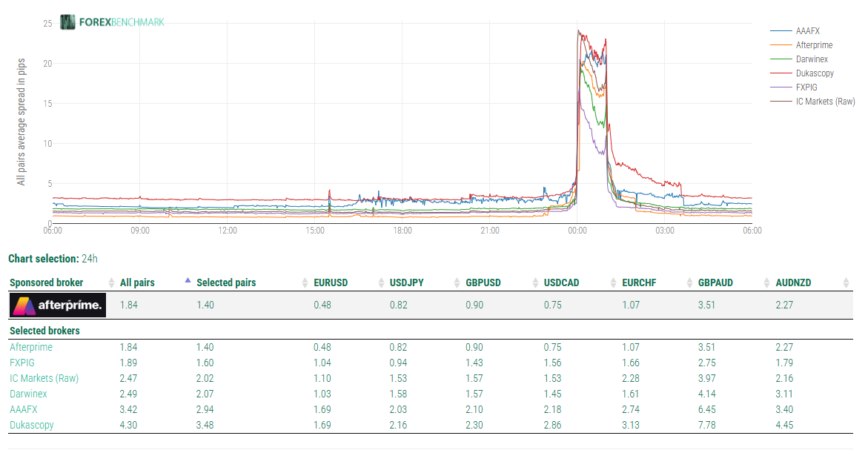This screenshot has height=453, width=868.
Task: Open the FXPIG broker link
Action: 22,363
